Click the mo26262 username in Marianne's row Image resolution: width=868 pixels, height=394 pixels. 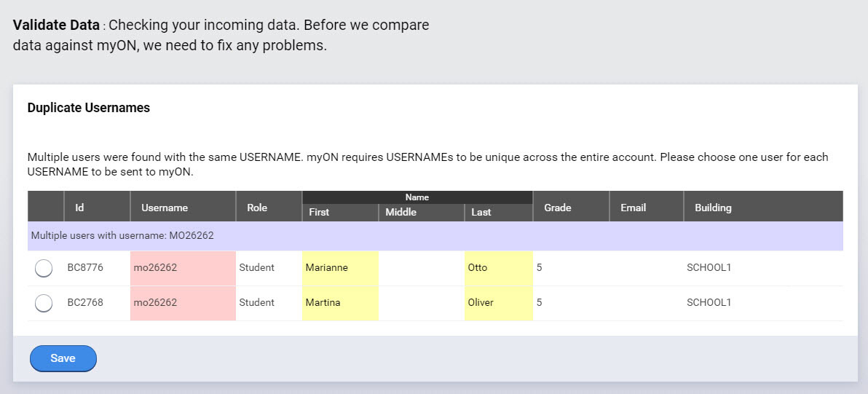(x=184, y=269)
